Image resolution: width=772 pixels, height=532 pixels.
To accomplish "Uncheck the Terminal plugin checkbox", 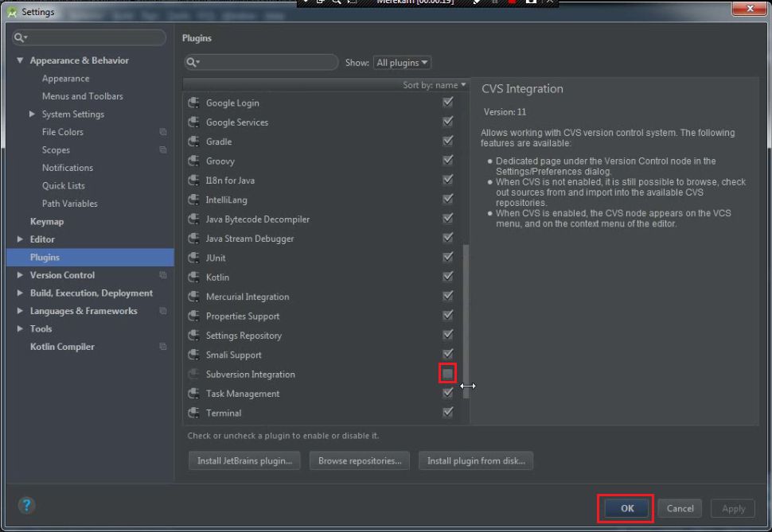I will pos(447,412).
